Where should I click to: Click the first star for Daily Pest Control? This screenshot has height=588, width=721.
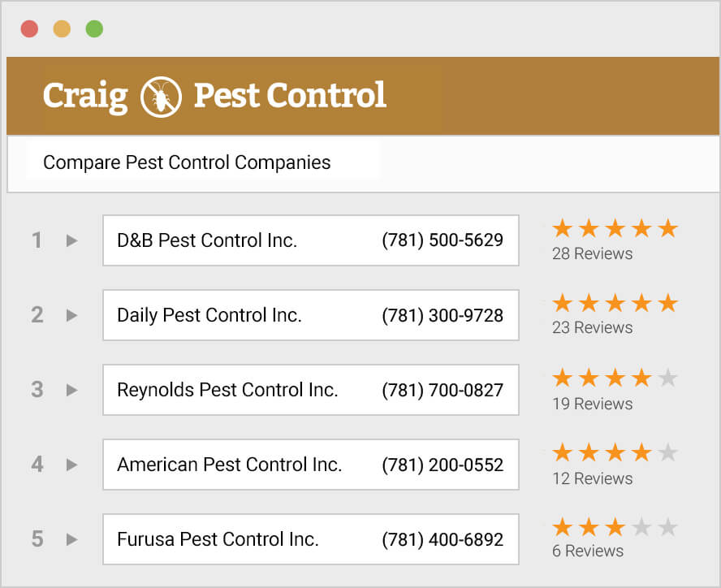[562, 303]
